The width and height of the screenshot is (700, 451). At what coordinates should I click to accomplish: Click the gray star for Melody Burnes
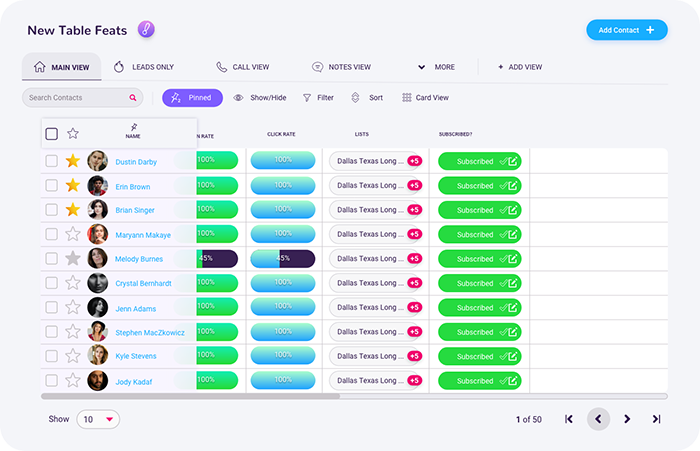point(73,258)
